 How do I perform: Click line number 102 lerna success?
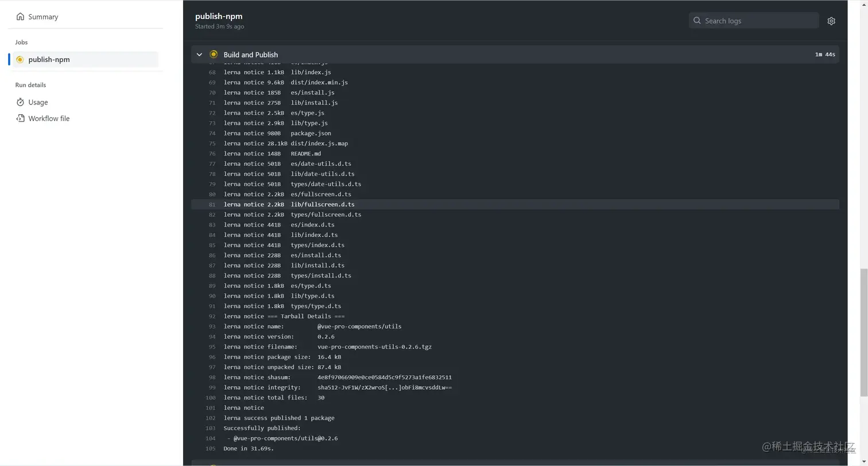pos(211,418)
